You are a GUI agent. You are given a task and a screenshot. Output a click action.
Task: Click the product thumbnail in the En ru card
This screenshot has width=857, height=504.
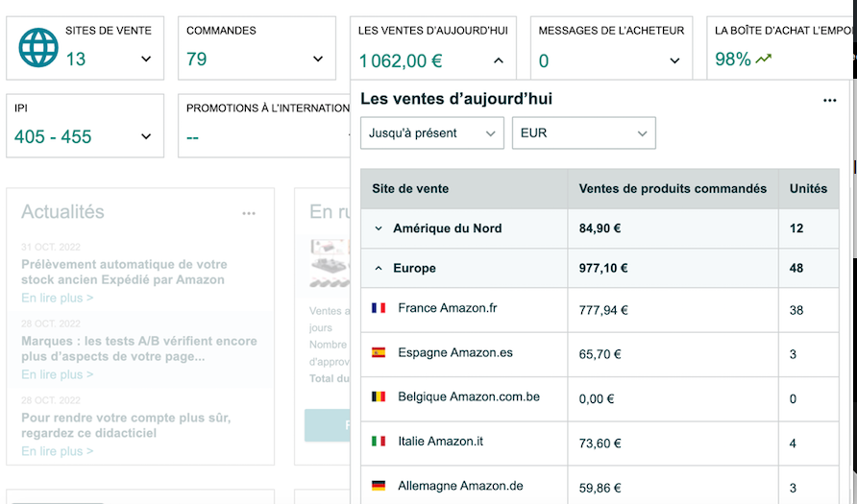click(x=330, y=263)
